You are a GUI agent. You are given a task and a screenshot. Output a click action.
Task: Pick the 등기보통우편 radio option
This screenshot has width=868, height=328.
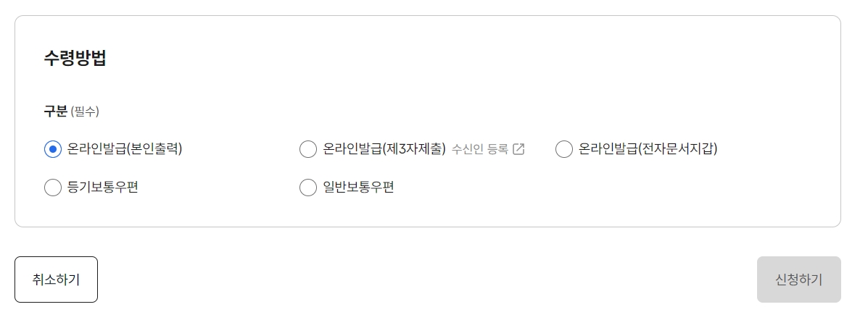click(x=53, y=188)
